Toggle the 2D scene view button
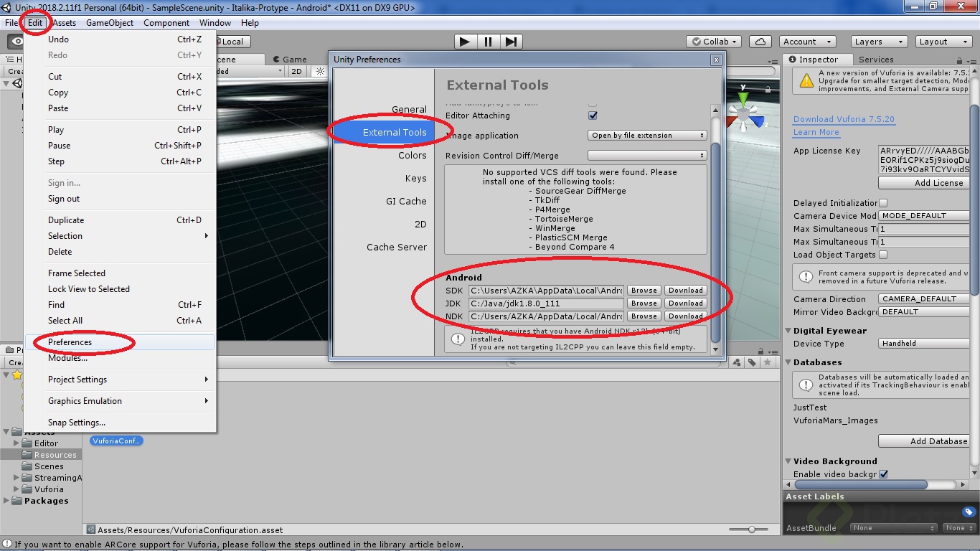Screen dimensions: 980x551 [x=296, y=72]
